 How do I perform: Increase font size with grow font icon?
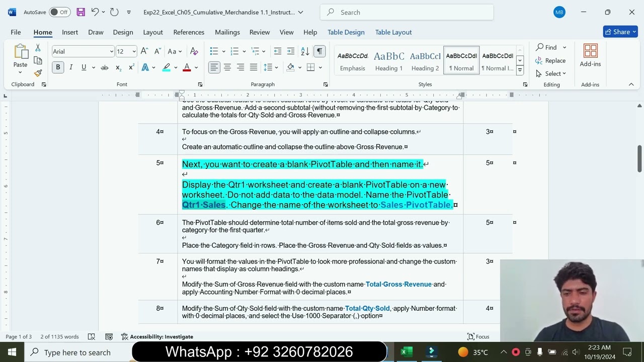144,51
